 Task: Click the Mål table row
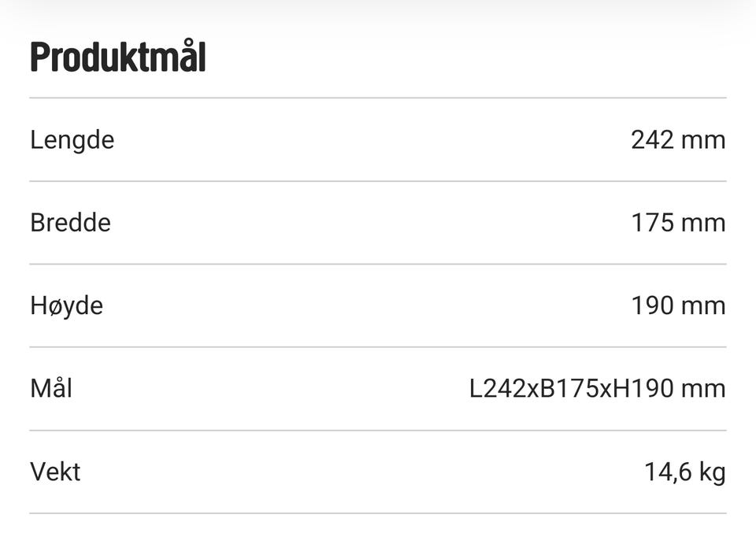click(378, 388)
